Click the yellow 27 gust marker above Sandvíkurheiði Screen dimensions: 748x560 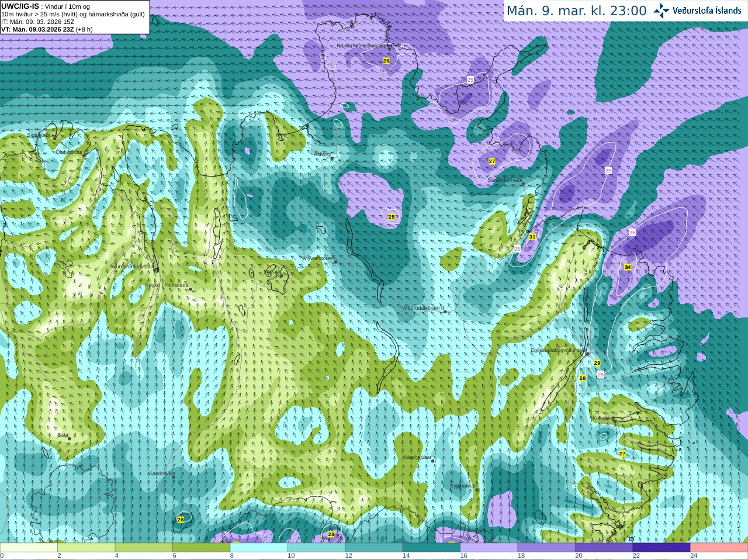tap(492, 161)
